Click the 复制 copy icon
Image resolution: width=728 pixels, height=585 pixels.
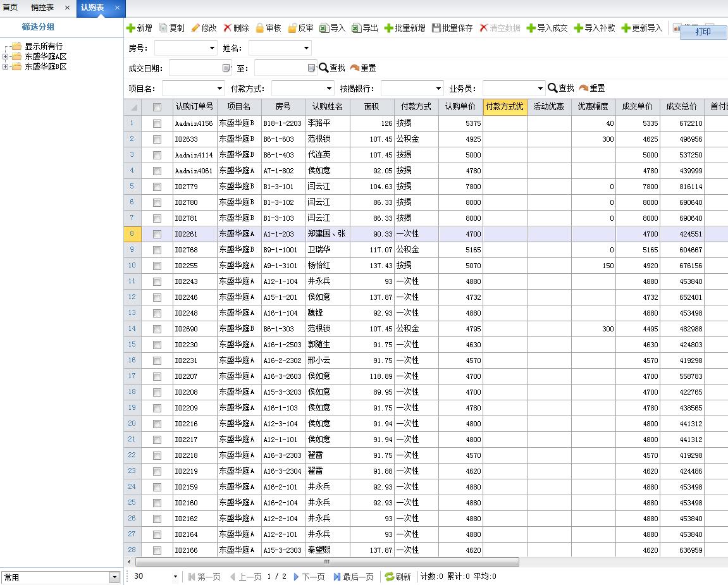(x=163, y=28)
